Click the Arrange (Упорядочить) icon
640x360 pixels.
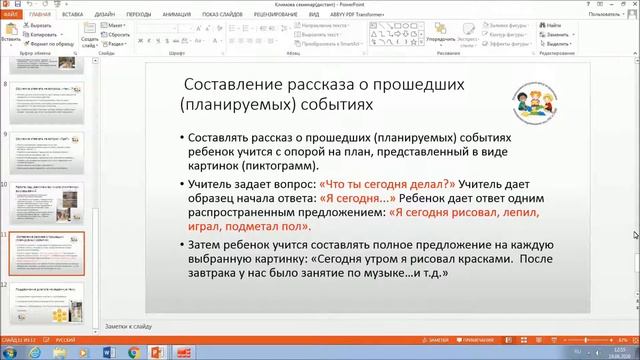pos(440,29)
